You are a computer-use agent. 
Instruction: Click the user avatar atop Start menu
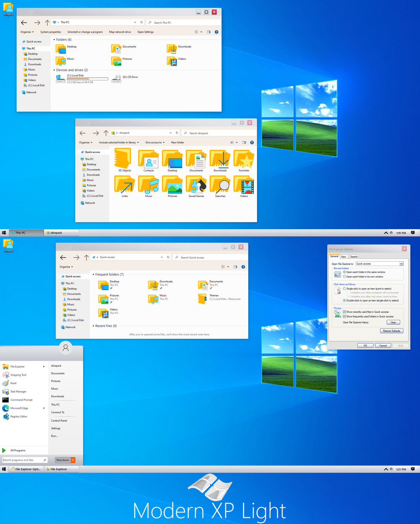point(66,348)
